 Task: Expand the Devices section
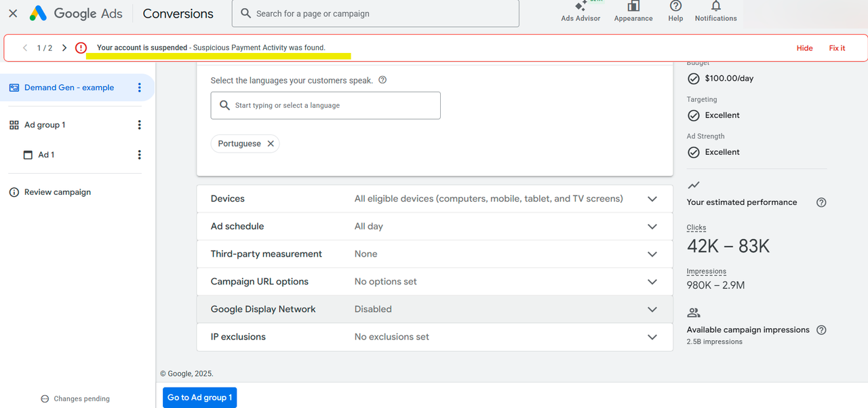[652, 199]
